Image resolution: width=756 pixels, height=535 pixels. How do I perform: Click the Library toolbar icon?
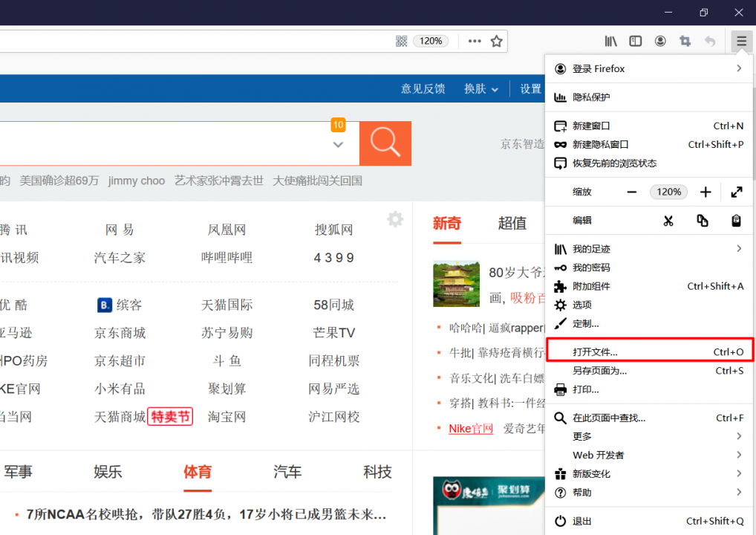(x=611, y=42)
